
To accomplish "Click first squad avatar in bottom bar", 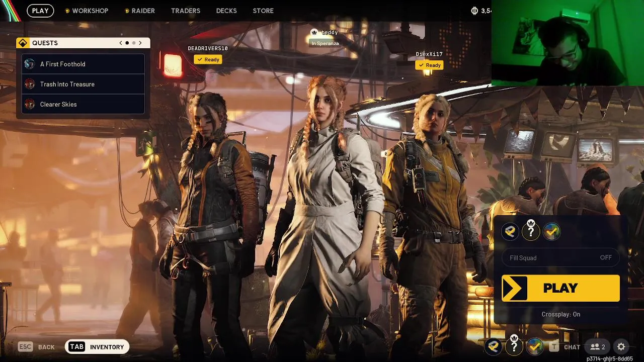I will (493, 346).
